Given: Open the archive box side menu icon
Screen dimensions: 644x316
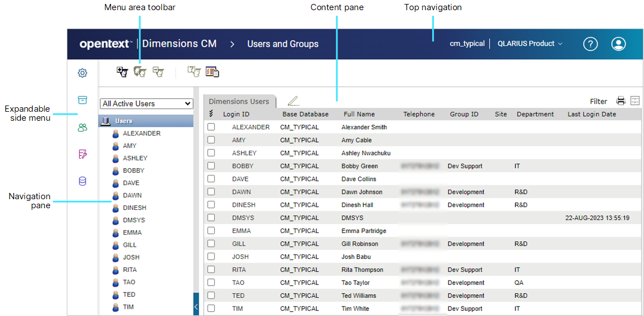Looking at the screenshot, I should pos(82,100).
